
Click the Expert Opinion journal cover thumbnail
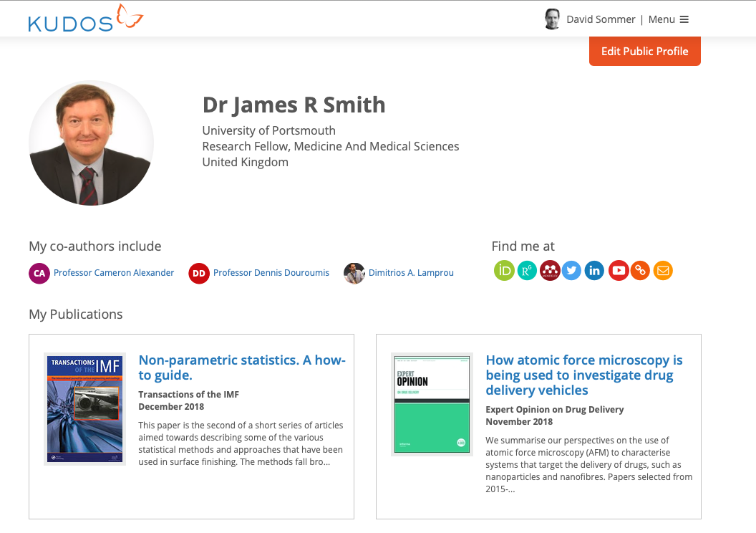432,404
